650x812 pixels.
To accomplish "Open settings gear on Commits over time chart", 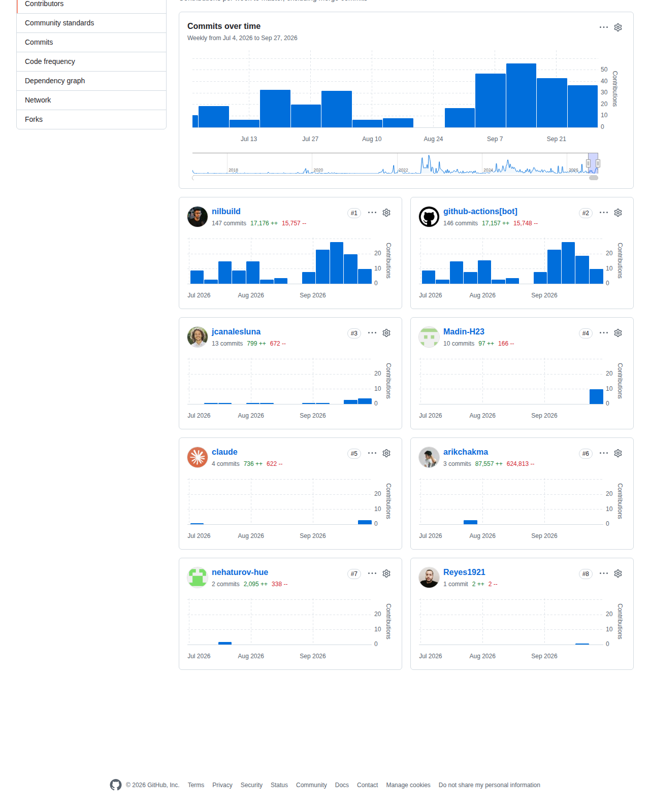I will (x=618, y=27).
